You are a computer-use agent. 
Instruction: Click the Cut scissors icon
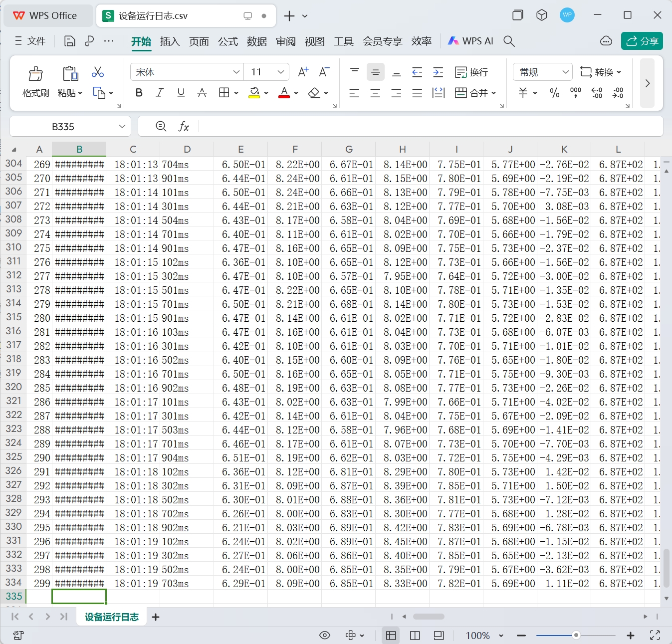[x=98, y=72]
